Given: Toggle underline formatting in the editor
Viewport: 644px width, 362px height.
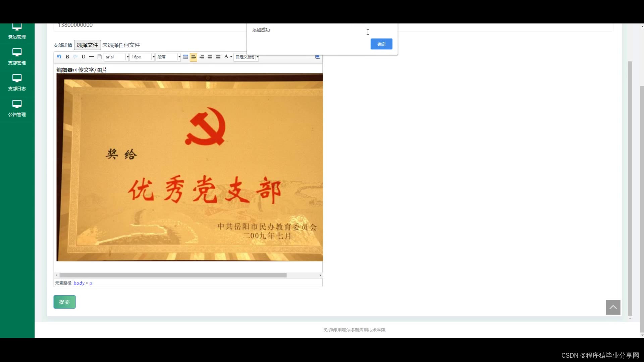Looking at the screenshot, I should pyautogui.click(x=84, y=57).
